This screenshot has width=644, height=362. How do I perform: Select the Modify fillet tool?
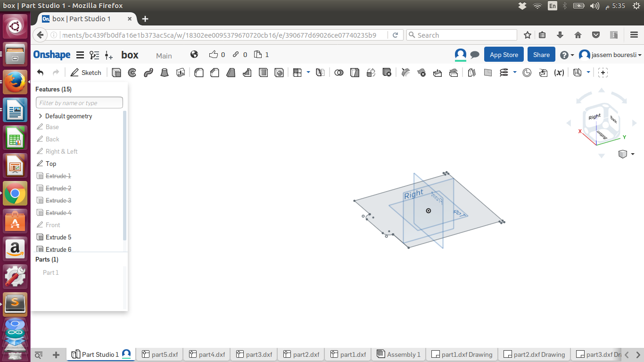(x=405, y=73)
